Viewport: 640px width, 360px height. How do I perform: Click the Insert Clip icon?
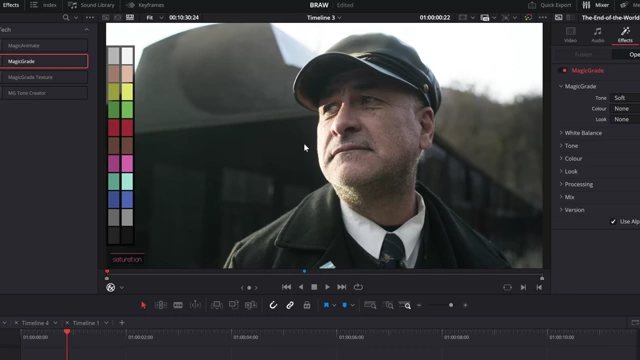click(x=216, y=305)
